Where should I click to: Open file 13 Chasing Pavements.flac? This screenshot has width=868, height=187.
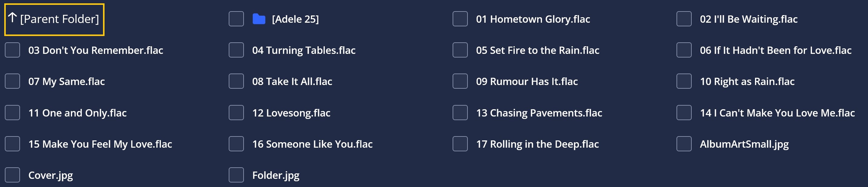(x=539, y=113)
